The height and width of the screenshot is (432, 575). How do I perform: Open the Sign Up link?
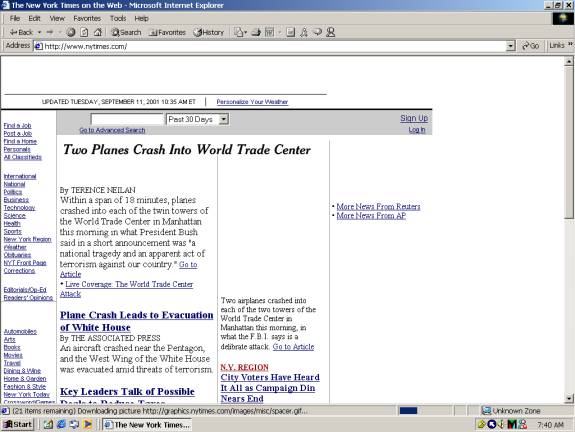(414, 118)
